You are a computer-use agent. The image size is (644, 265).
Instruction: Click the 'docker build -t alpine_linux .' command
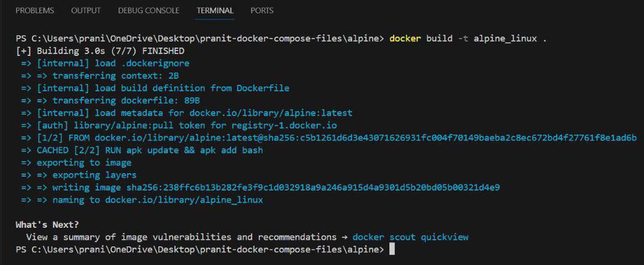468,38
